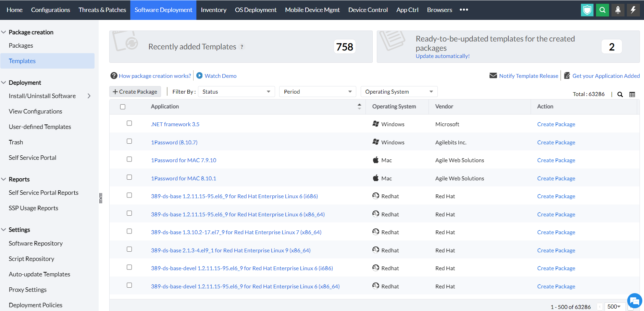Expand Install/Uninstall Software submenu arrow
Screen dimensions: 644x311
[x=89, y=96]
